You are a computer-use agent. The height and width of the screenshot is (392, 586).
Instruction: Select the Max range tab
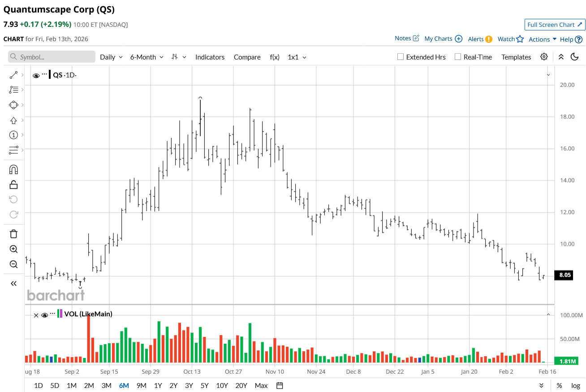tap(261, 385)
